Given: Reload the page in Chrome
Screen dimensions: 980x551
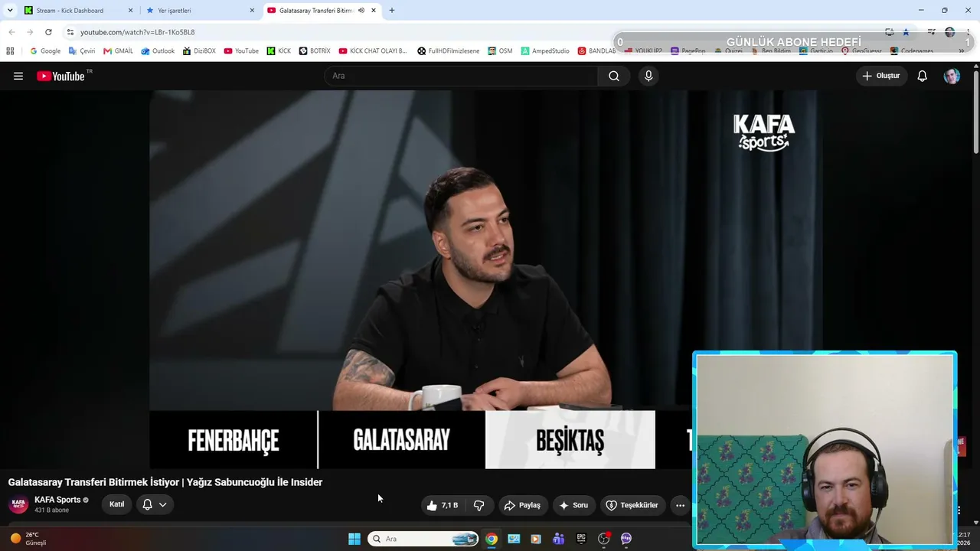Looking at the screenshot, I should coord(48,32).
